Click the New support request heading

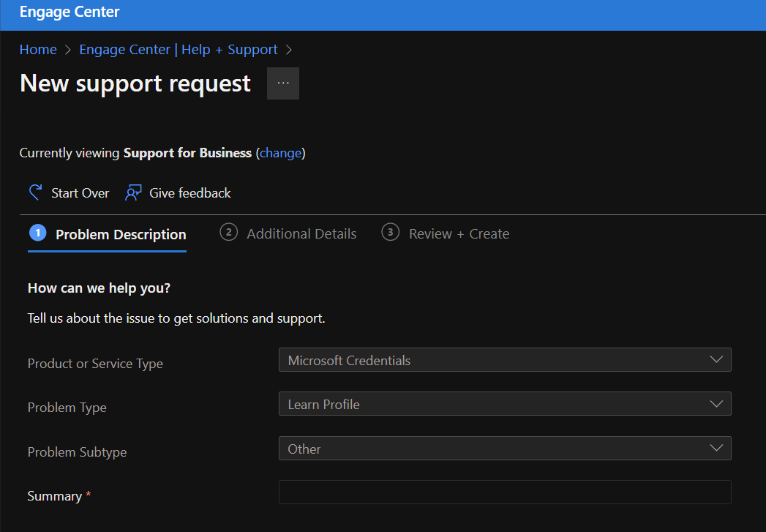point(135,83)
